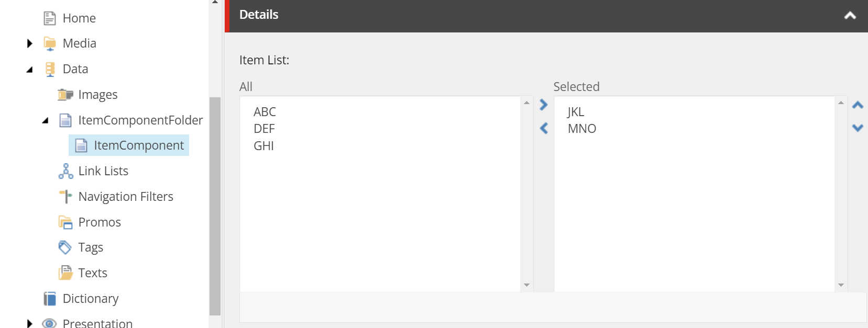This screenshot has height=328, width=868.
Task: Select the Images tree item
Action: 98,95
